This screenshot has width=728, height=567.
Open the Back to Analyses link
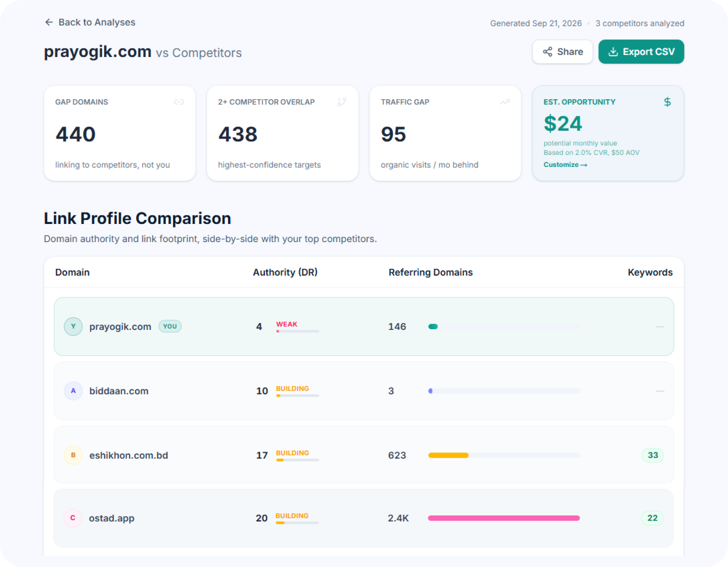tap(90, 22)
